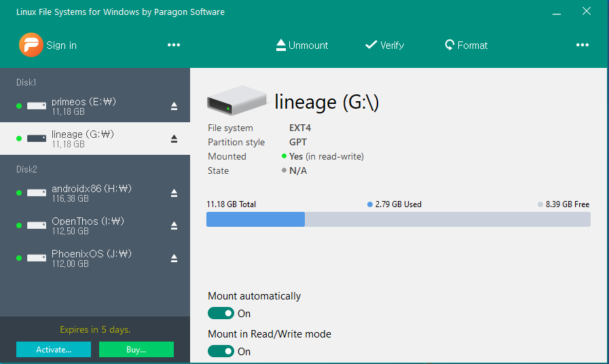
Task: Click the large lineage drive image
Action: point(236,101)
